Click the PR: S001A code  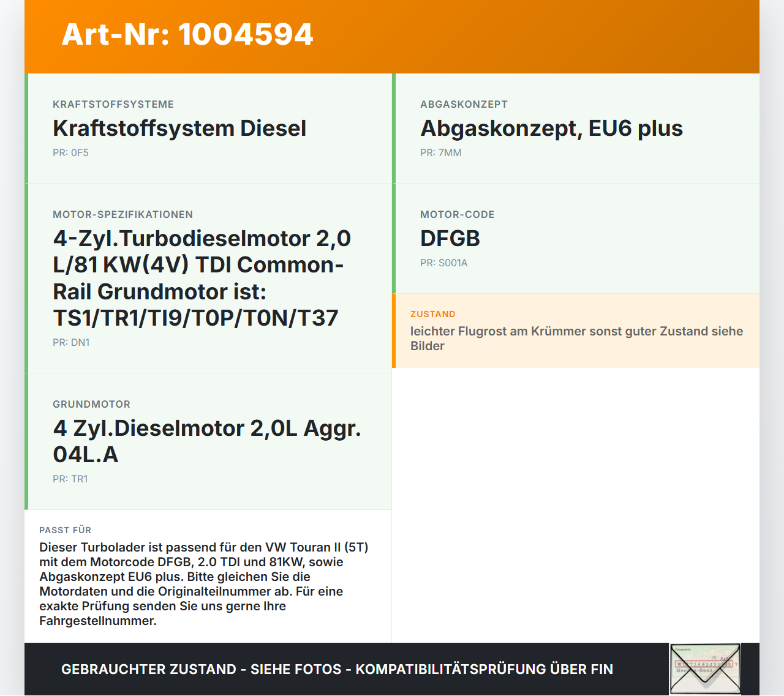[x=443, y=263]
